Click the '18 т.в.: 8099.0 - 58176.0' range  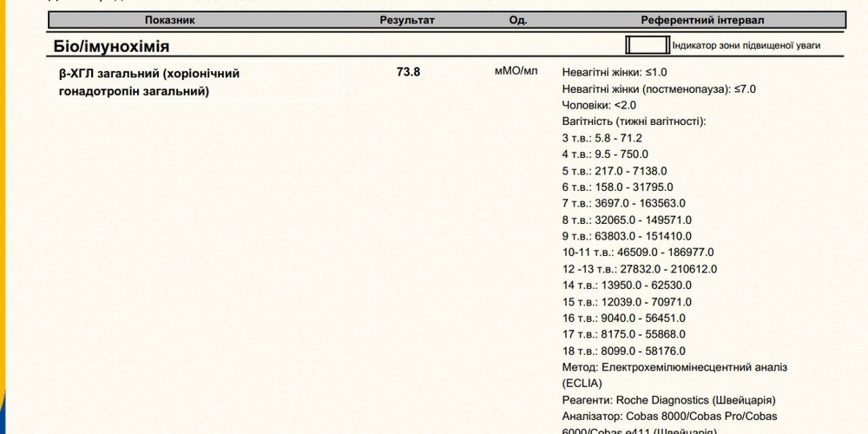tap(623, 351)
